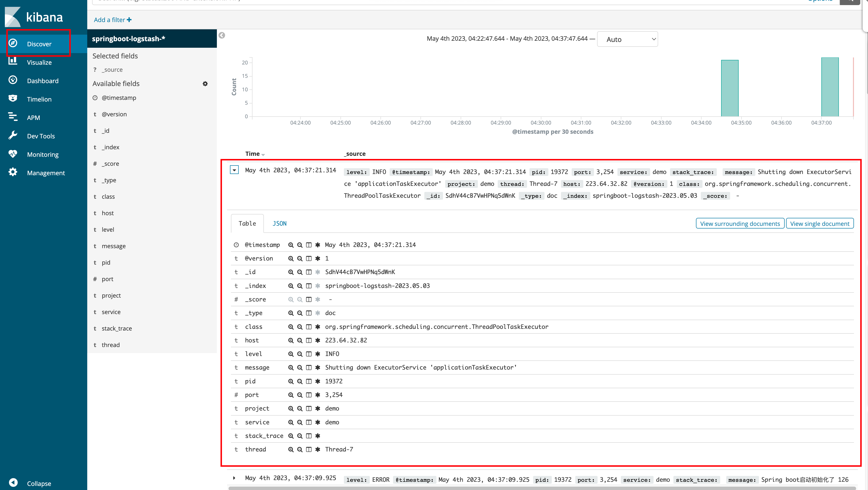Open the Auto interval dropdown
The height and width of the screenshot is (490, 868).
point(627,40)
